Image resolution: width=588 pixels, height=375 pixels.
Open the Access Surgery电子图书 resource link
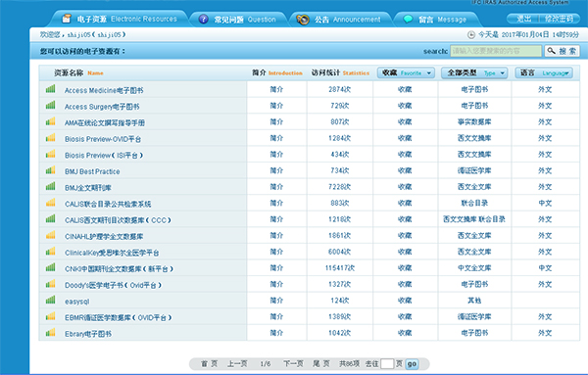click(102, 107)
